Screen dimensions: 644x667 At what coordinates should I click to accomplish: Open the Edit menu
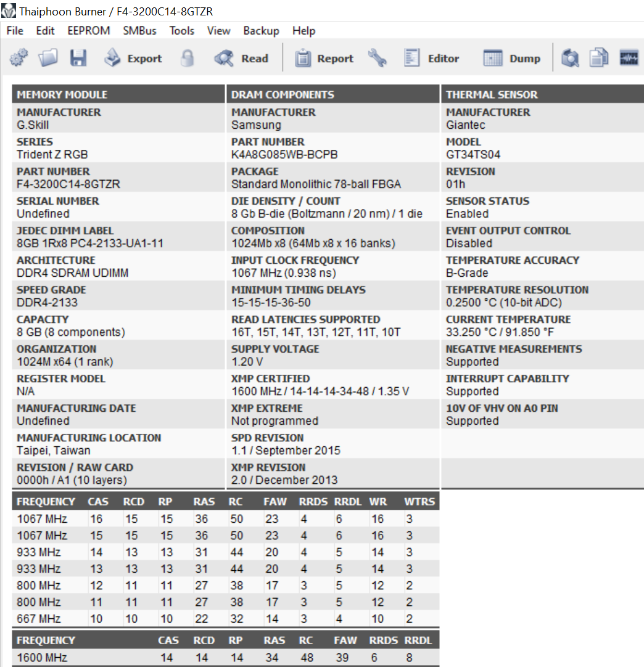45,31
